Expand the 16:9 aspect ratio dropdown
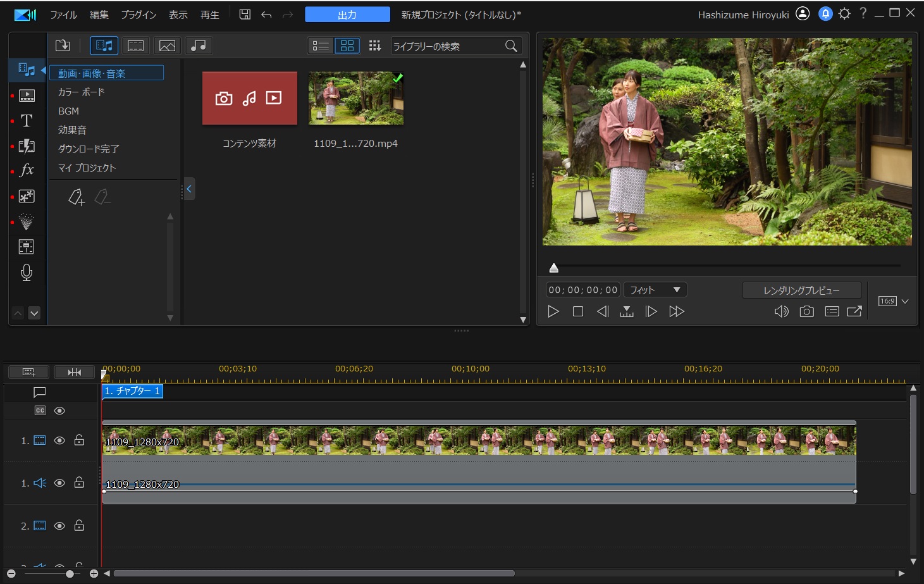The width and height of the screenshot is (924, 584). click(904, 301)
